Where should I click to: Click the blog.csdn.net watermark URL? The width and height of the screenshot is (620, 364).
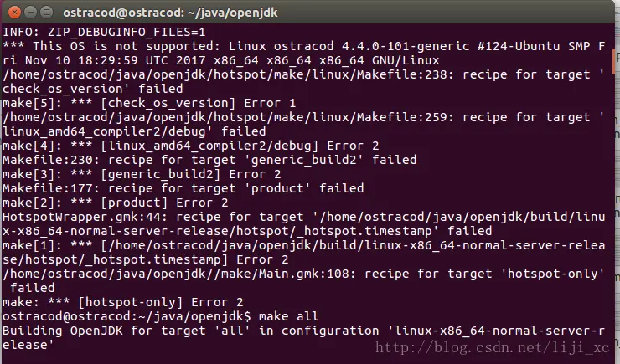click(493, 348)
